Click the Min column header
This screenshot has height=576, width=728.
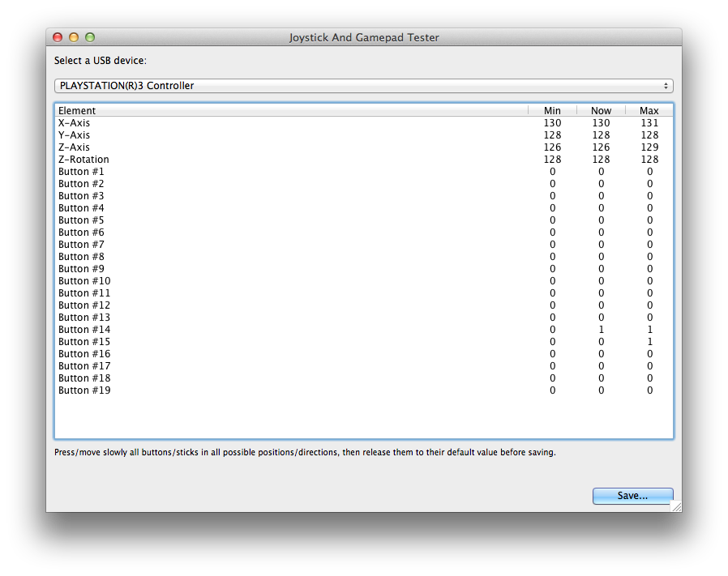[552, 110]
